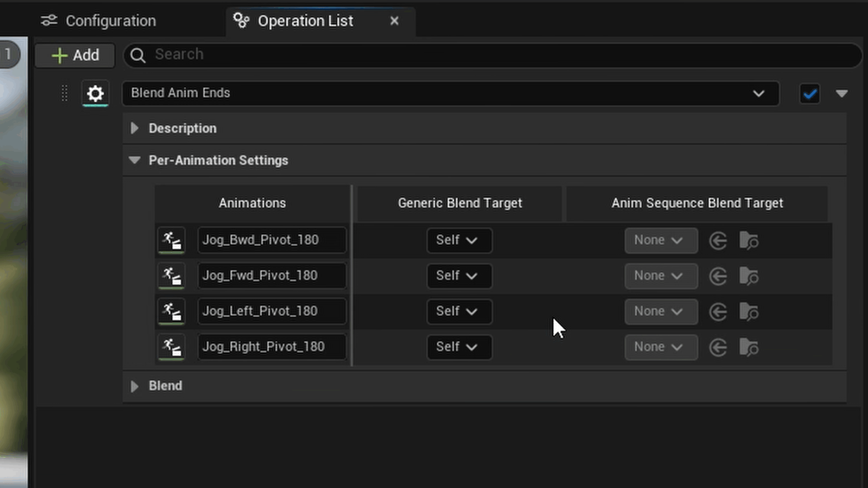Open Self dropdown for Jog_Fwd_Pivot_180
Image resolution: width=868 pixels, height=488 pixels.
pos(459,276)
